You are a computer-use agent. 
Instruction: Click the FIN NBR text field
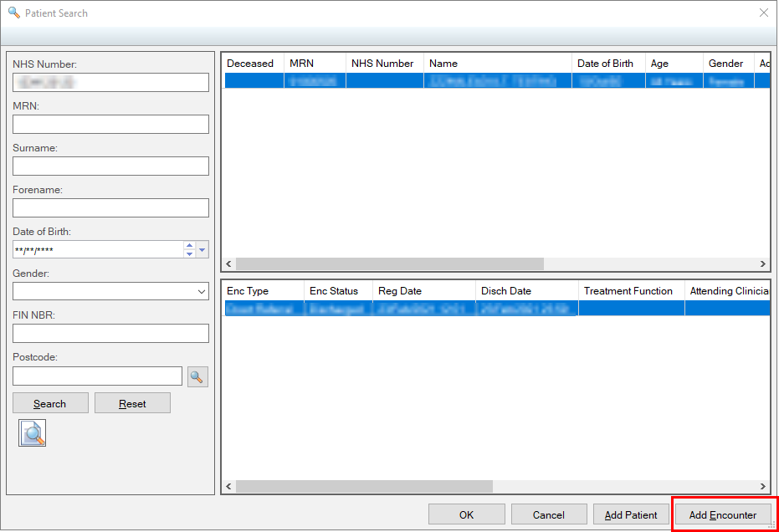[x=110, y=333]
